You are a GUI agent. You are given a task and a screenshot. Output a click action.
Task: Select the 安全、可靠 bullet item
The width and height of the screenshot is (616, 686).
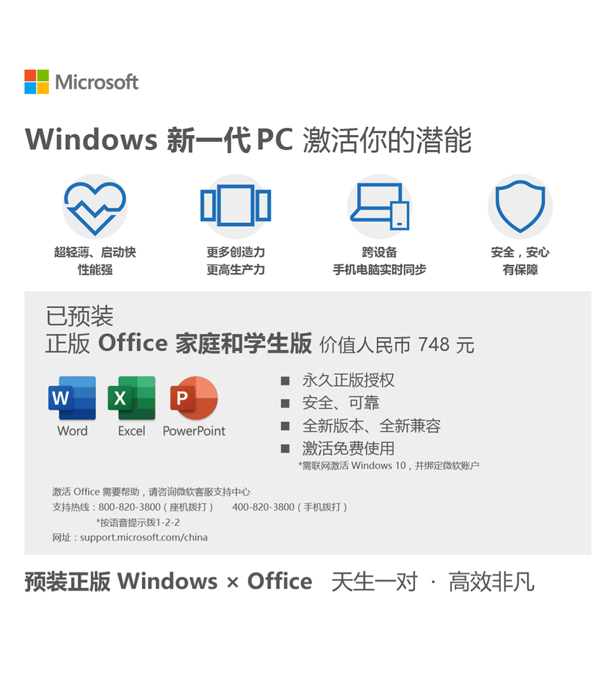(340, 403)
